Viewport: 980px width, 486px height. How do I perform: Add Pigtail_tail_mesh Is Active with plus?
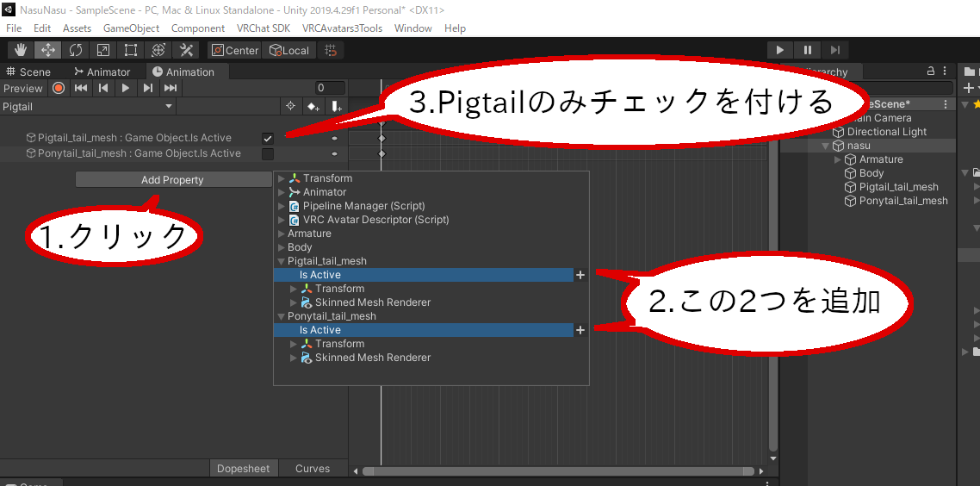[580, 275]
